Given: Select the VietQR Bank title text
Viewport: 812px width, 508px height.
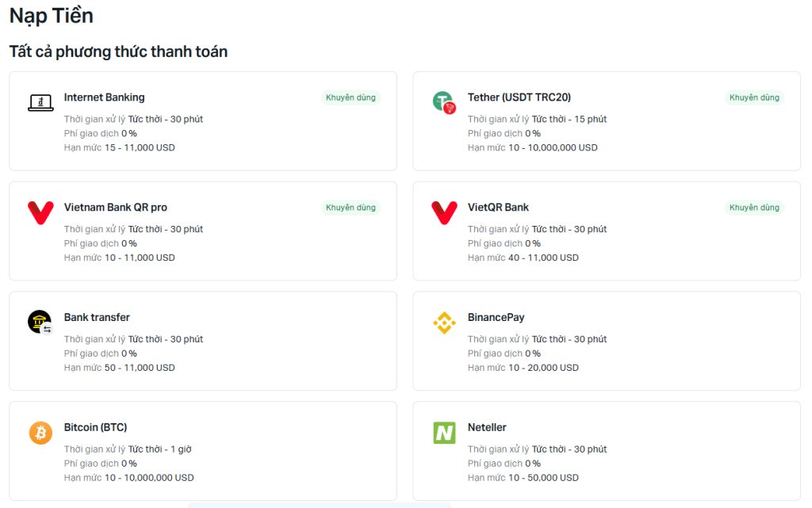Looking at the screenshot, I should point(498,208).
